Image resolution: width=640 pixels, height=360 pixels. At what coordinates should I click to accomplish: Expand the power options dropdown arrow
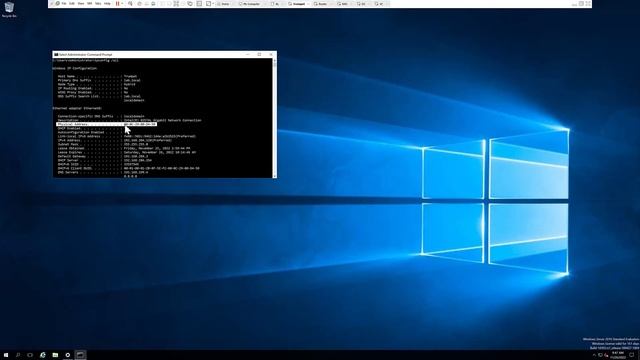pos(122,4)
